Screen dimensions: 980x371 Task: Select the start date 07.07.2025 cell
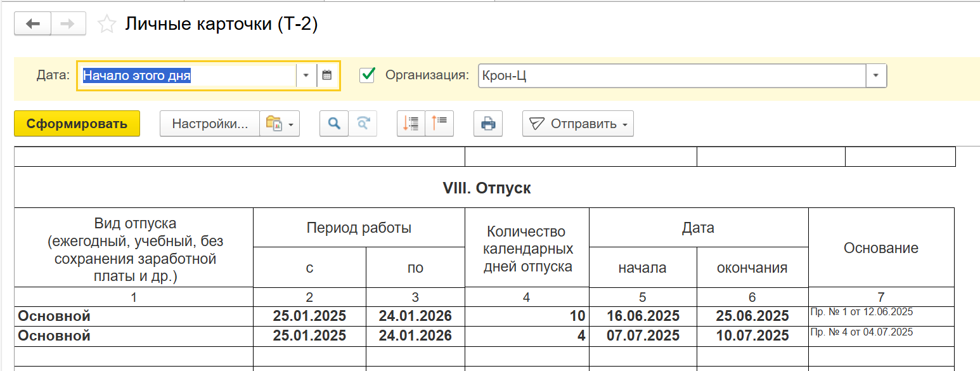pyautogui.click(x=643, y=335)
